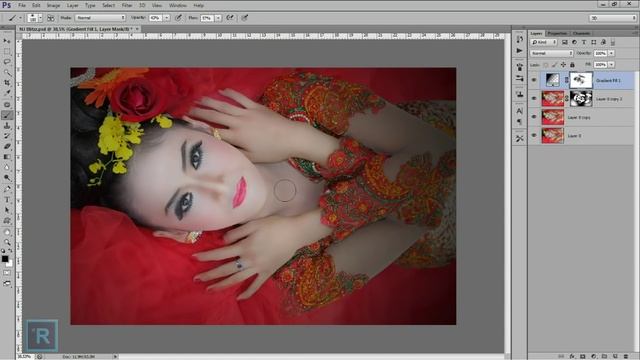Select the Move tool
Viewport: 640px width, 360px height.
7,41
